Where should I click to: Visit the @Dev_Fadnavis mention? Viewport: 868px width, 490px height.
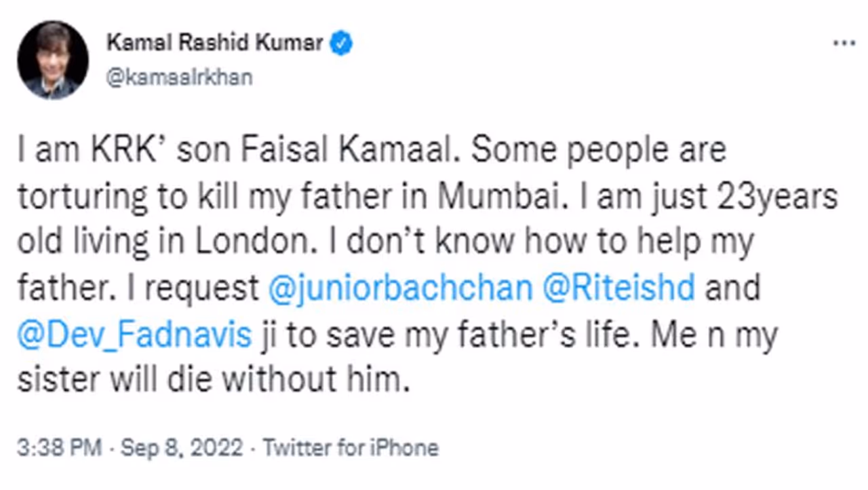point(136,335)
